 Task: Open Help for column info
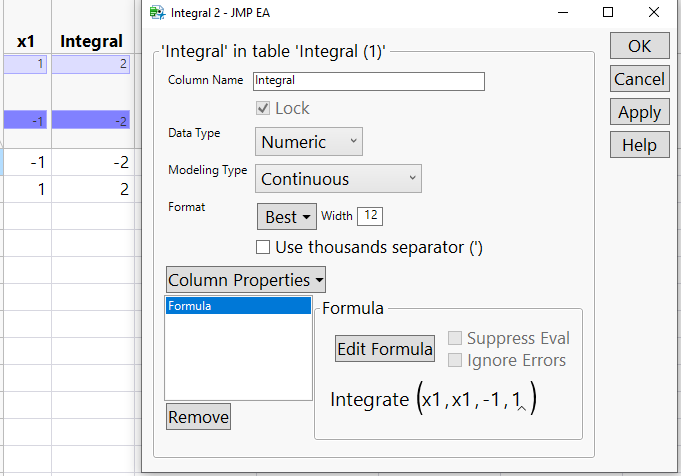639,145
